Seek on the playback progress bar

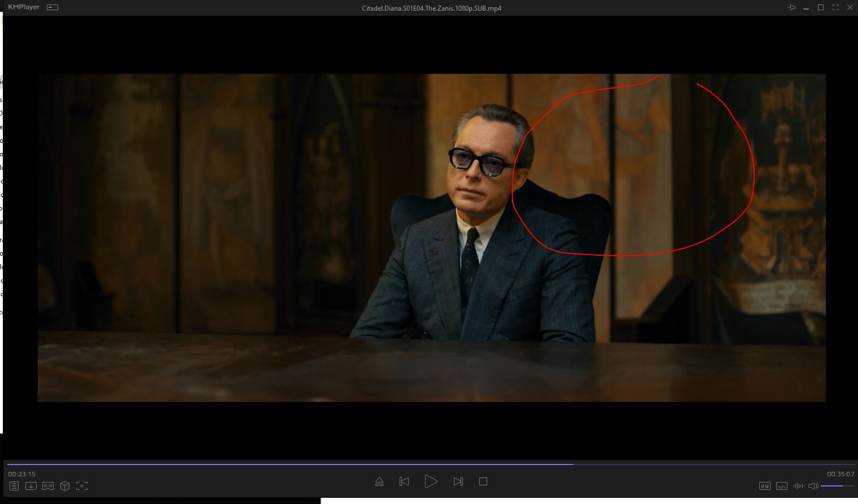click(429, 464)
